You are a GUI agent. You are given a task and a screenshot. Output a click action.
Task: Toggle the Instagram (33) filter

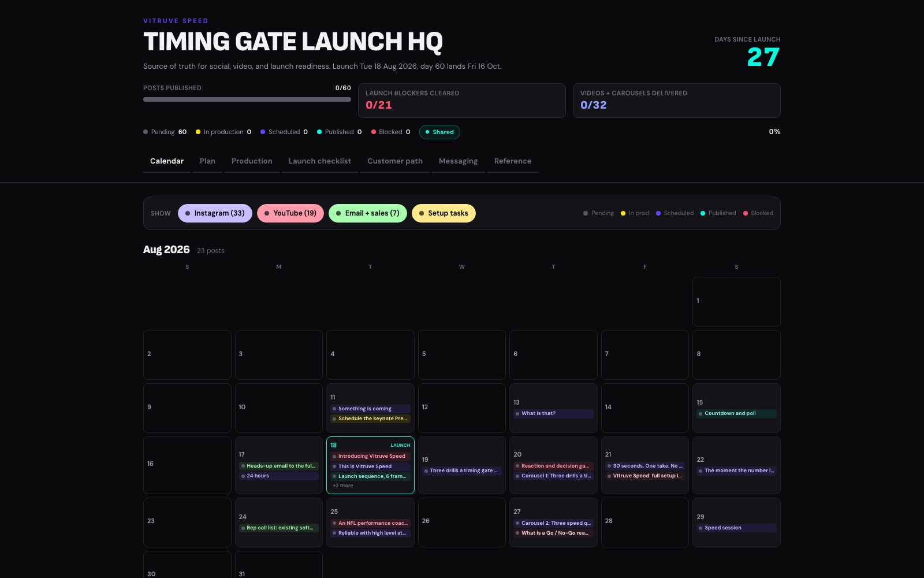coord(215,213)
